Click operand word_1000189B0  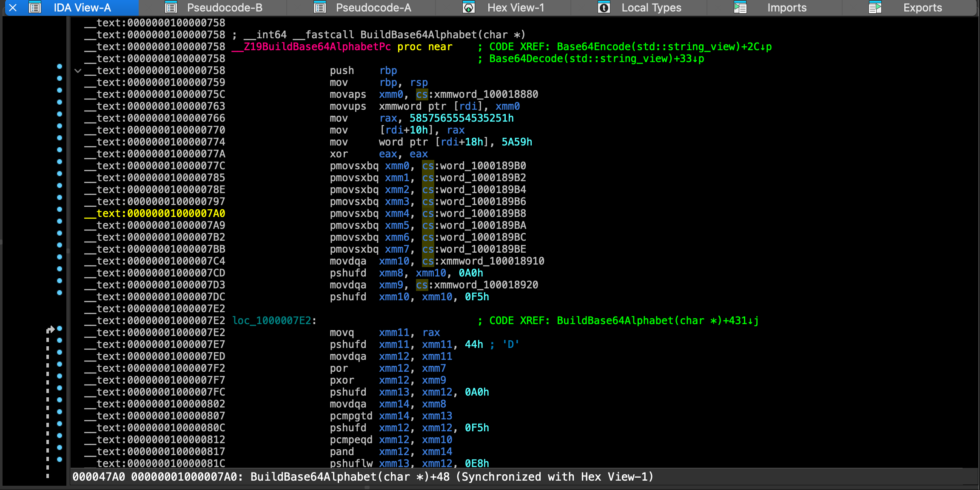483,166
